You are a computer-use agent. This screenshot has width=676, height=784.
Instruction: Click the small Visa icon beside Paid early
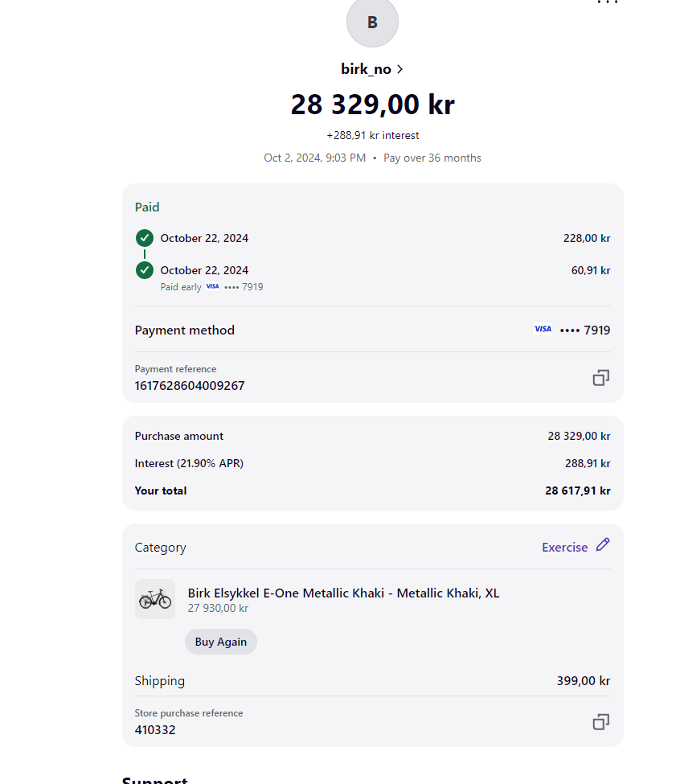(x=212, y=286)
